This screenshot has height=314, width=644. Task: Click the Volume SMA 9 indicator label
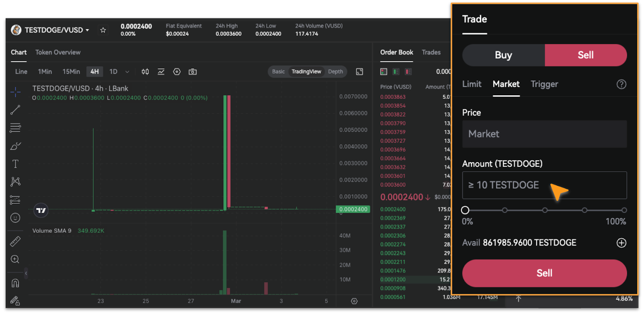click(x=52, y=231)
